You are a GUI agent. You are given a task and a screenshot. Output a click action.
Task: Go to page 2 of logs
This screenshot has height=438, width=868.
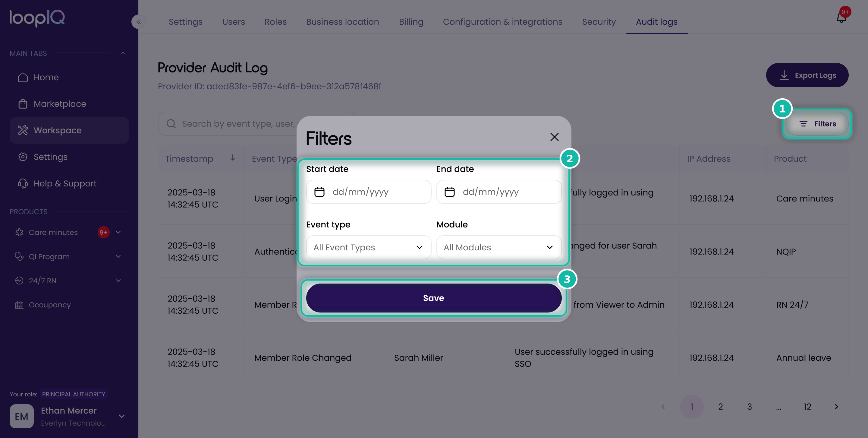click(720, 407)
